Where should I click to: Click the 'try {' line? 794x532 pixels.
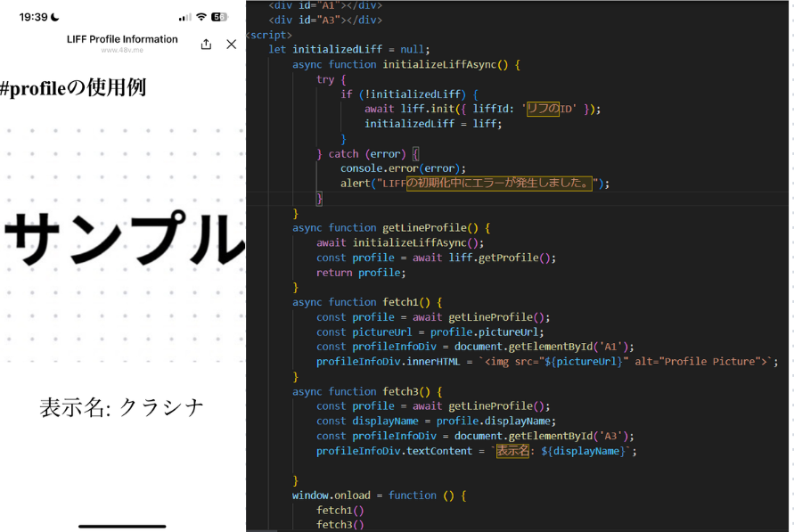pyautogui.click(x=331, y=79)
